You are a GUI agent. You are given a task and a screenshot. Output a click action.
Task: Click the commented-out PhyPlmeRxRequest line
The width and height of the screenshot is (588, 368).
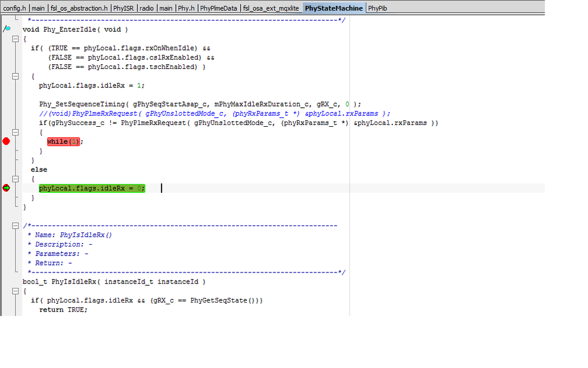pos(214,113)
